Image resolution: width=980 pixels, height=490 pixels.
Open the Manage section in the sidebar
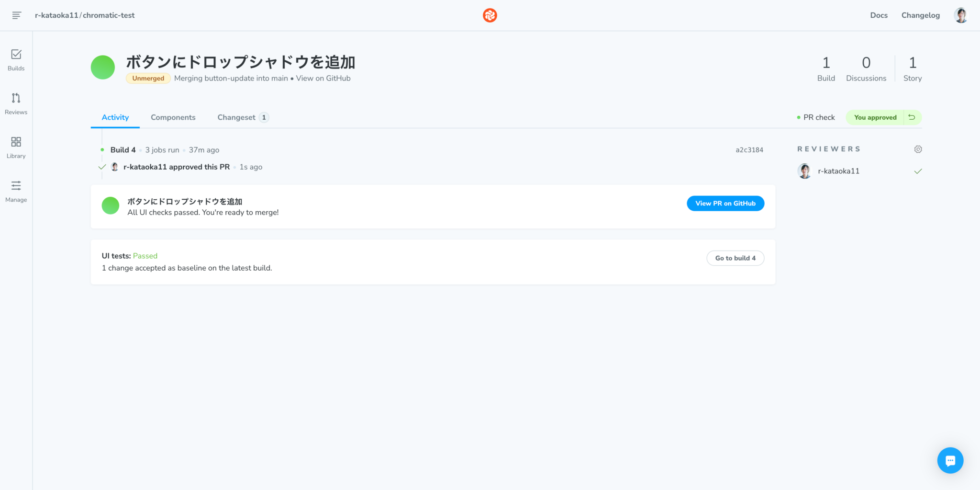coord(16,191)
